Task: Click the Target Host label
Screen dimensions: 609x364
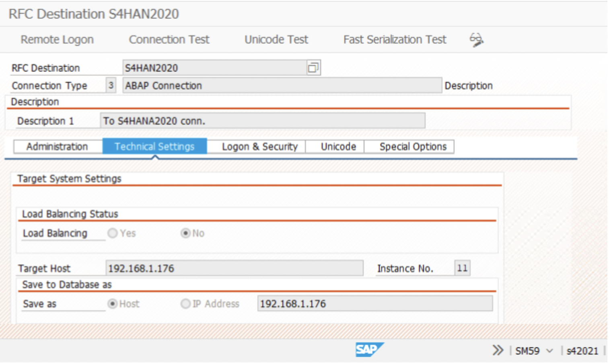Action: point(44,268)
